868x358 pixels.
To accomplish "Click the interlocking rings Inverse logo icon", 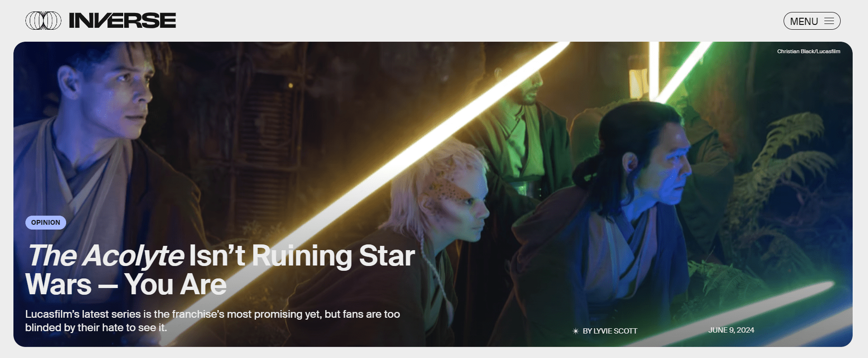I will (43, 21).
